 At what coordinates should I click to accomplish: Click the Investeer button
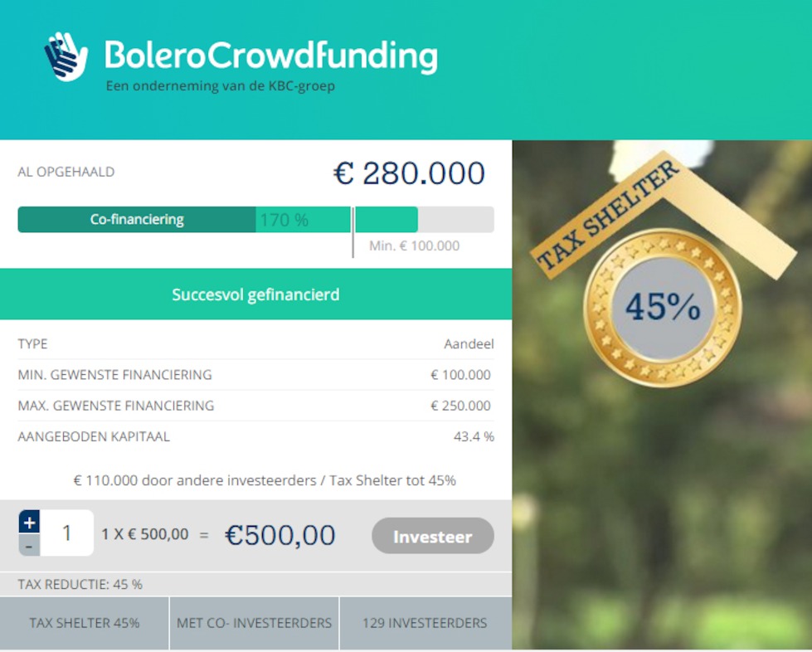click(x=432, y=536)
